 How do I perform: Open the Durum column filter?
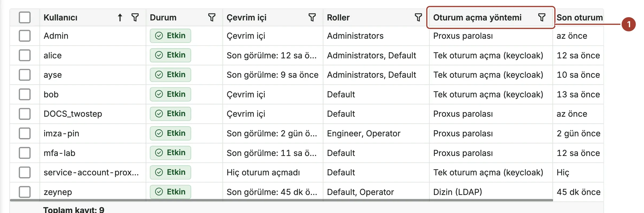point(212,17)
